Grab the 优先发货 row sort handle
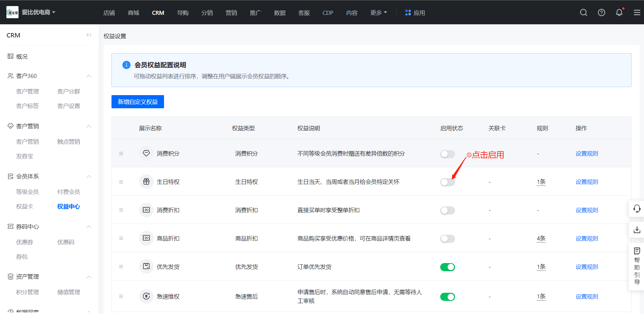This screenshot has height=314, width=644. (x=121, y=266)
